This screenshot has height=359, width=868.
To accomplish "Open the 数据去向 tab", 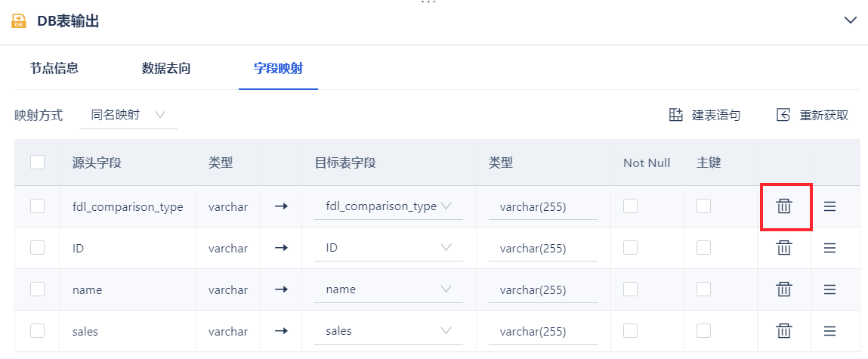I will pyautogui.click(x=166, y=69).
